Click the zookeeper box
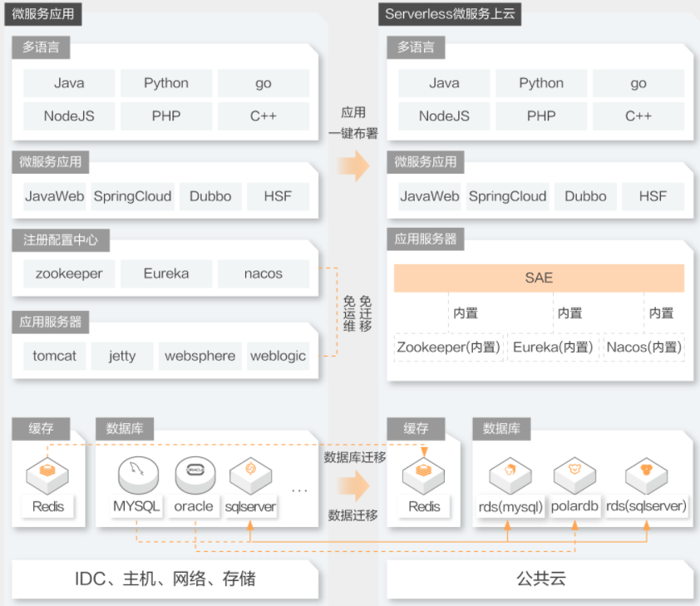This screenshot has height=606, width=700. pos(69,273)
